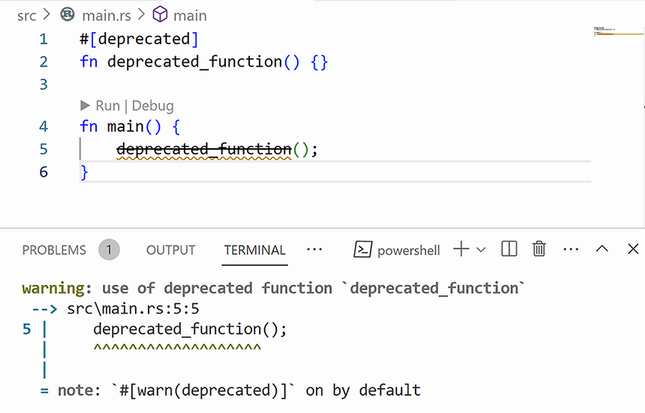Open main.rs breadcrumb item
This screenshot has width=645, height=413.
[x=105, y=15]
